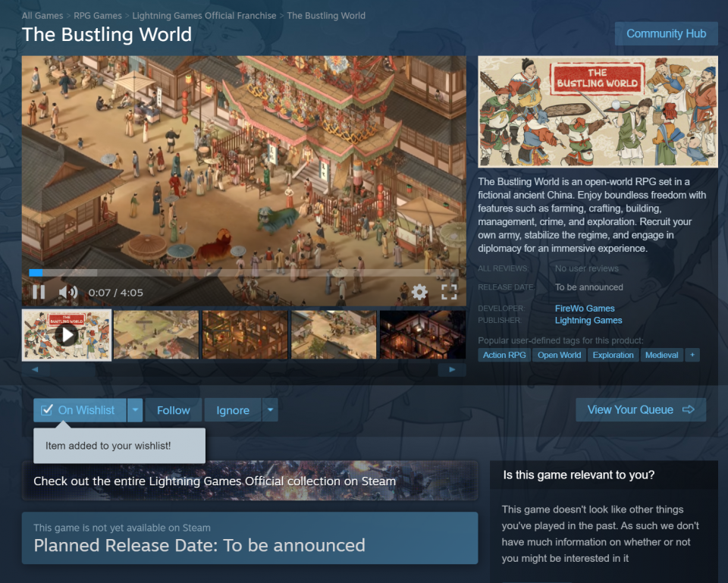728x583 pixels.
Task: Play the trailer thumbnail with play icon
Action: tap(67, 334)
